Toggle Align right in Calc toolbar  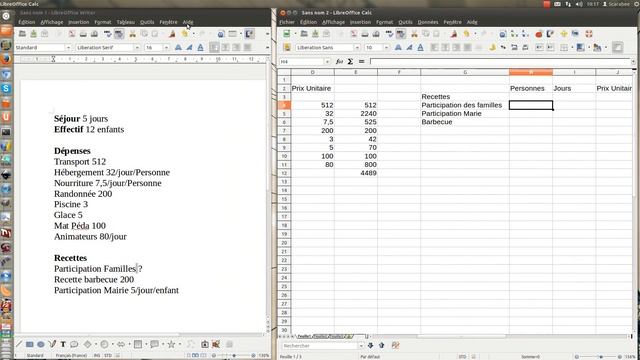point(456,48)
